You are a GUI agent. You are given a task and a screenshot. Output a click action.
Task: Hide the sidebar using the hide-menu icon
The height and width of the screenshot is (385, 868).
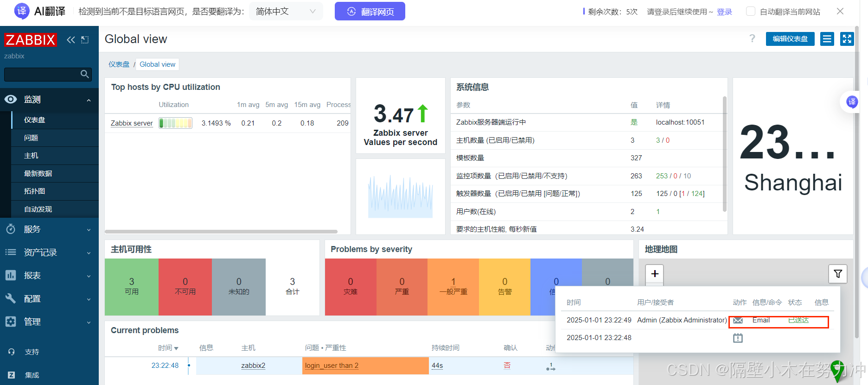click(x=85, y=40)
